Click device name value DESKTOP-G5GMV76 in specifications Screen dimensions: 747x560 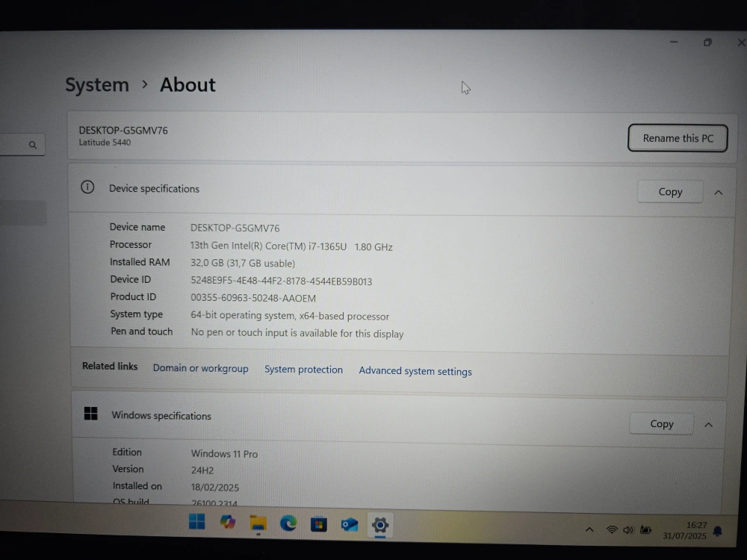235,228
